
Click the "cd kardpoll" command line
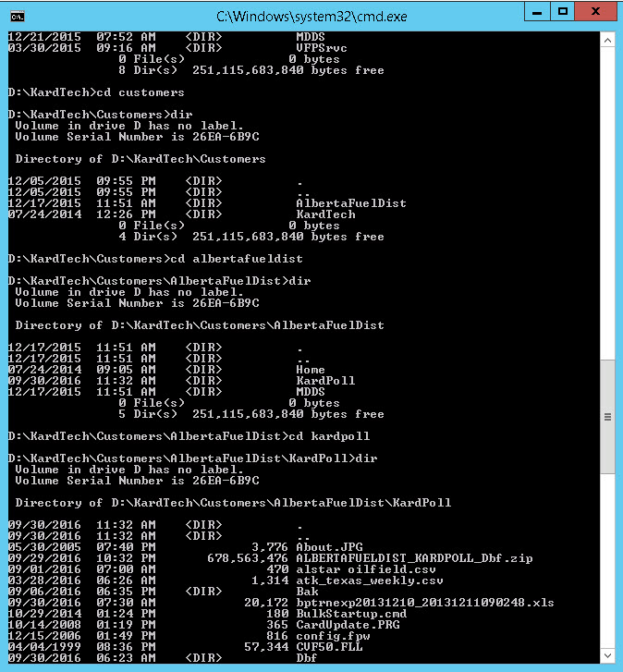click(x=189, y=436)
